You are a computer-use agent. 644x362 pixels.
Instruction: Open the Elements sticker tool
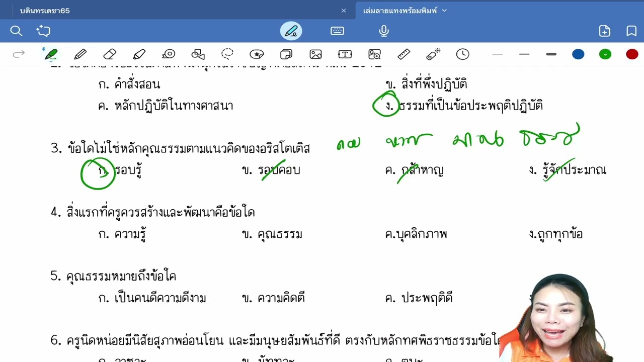pyautogui.click(x=257, y=54)
